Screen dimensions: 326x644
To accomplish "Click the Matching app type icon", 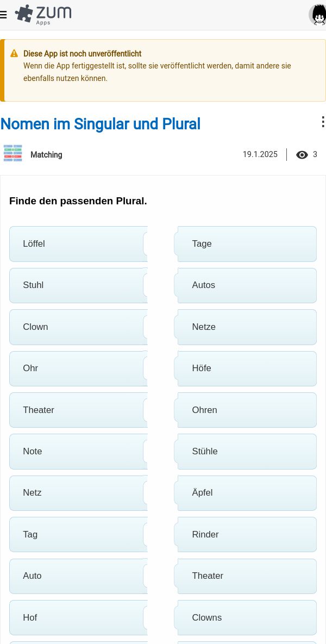I will [12, 153].
